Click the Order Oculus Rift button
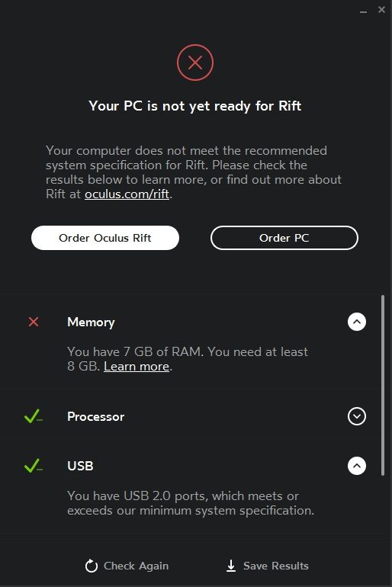Screen dimensions: 392x587 (105, 238)
